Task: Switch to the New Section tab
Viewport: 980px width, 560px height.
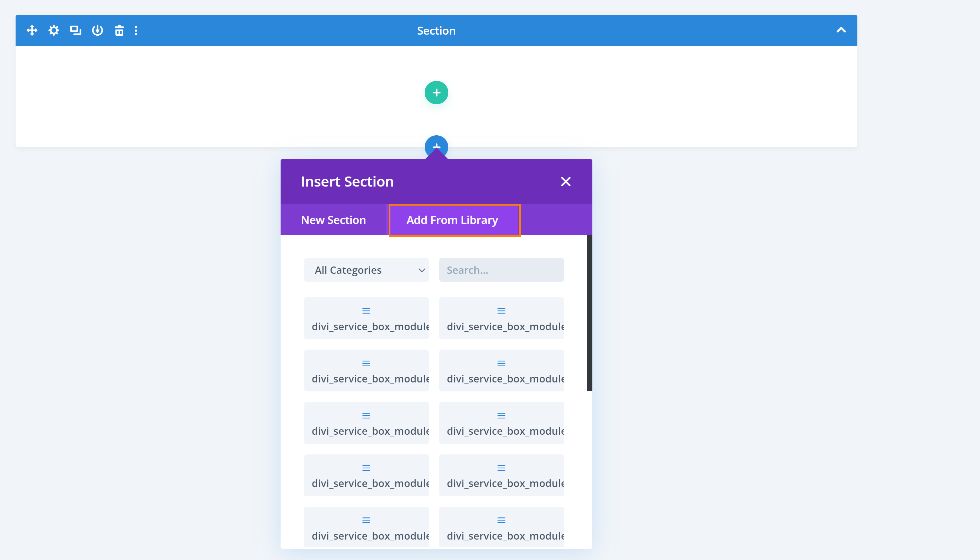Action: point(333,220)
